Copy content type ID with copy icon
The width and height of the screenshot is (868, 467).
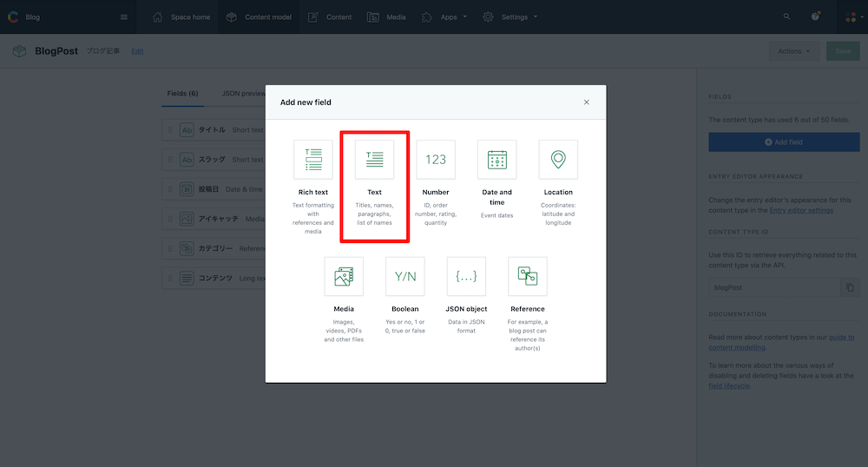click(x=850, y=287)
